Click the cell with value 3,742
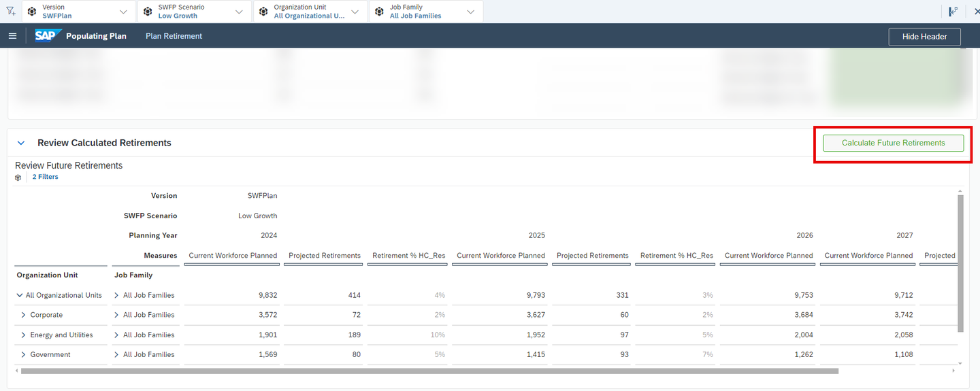 click(x=867, y=315)
